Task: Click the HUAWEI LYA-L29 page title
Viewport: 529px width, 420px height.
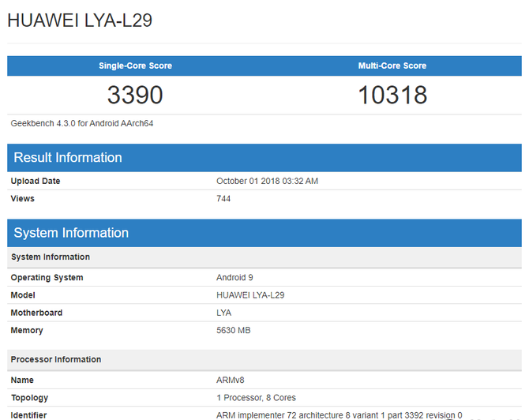Action: (80, 21)
